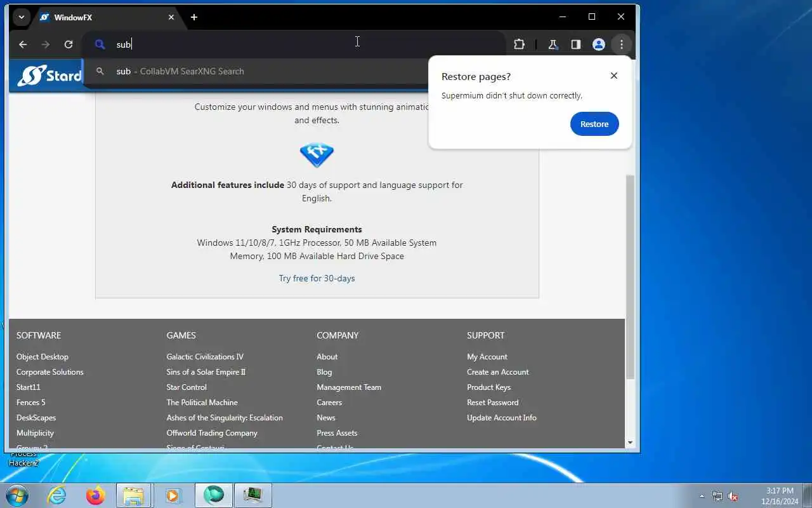Select the WindowFX tab
The width and height of the screenshot is (812, 508).
click(x=107, y=17)
